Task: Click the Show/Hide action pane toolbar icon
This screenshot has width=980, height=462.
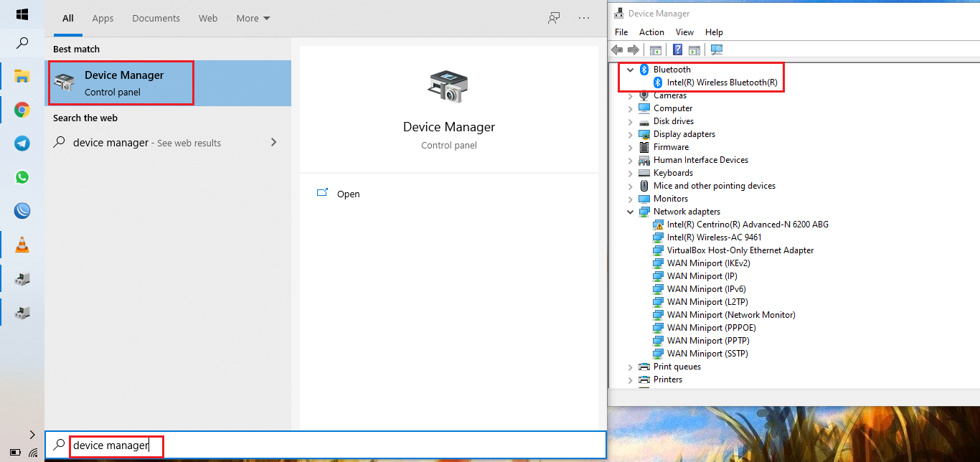Action: click(x=694, y=49)
